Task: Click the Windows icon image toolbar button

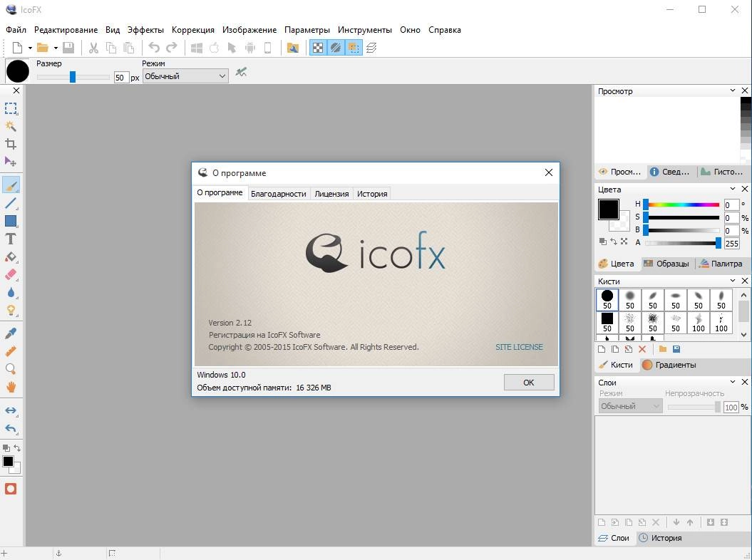Action: point(197,48)
